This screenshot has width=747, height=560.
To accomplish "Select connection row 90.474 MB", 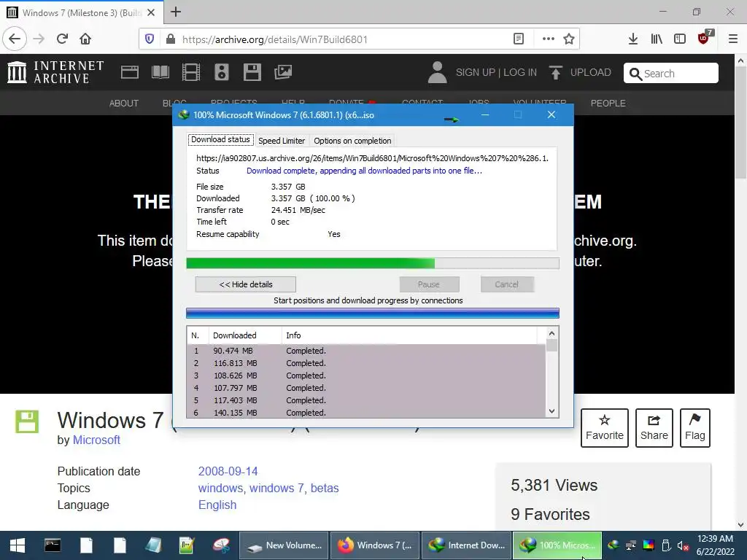I will point(366,351).
